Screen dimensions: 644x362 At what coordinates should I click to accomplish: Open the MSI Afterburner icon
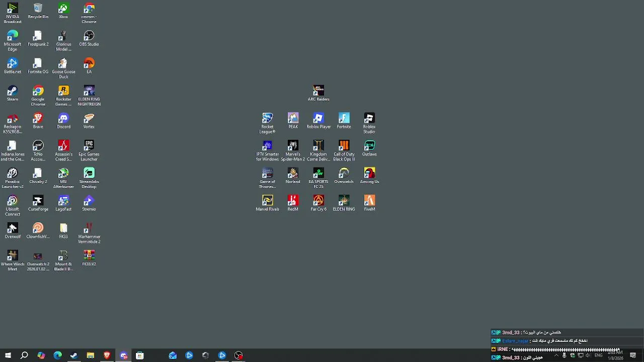click(63, 178)
